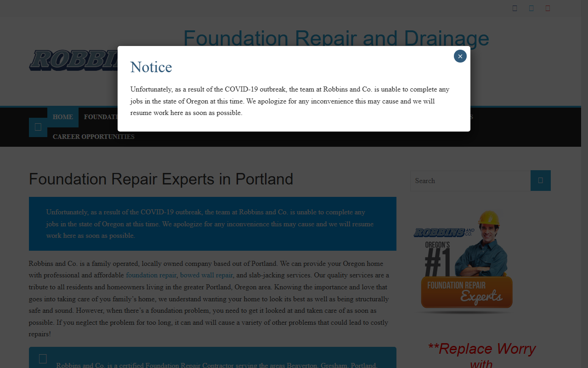The width and height of the screenshot is (588, 368).
Task: Click the icon in the certified contractor box
Action: [x=43, y=359]
